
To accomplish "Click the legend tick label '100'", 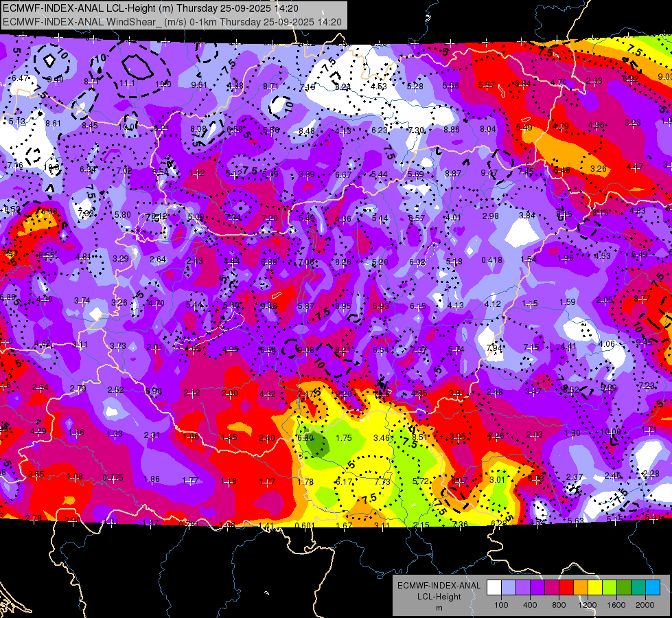I will (x=501, y=605).
